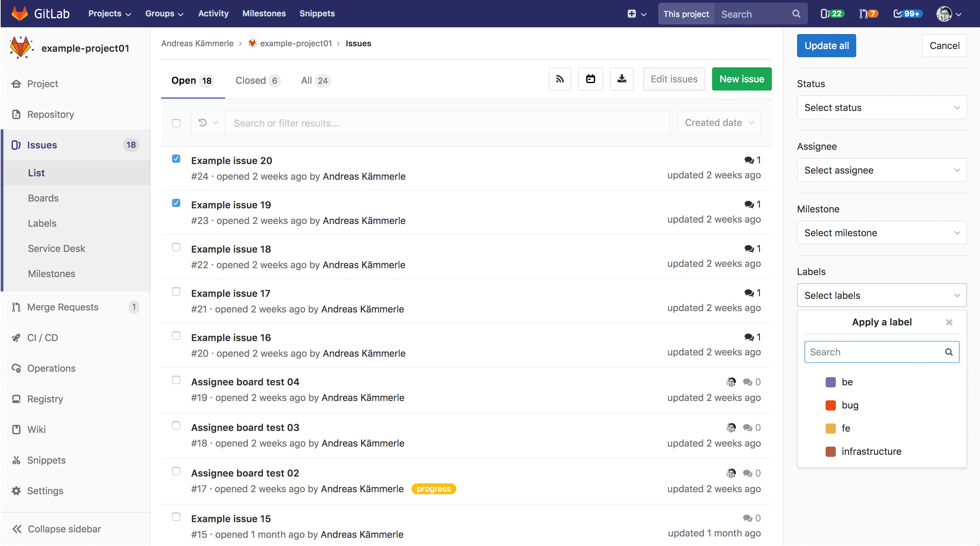Click the recent searches history icon

[x=203, y=123]
